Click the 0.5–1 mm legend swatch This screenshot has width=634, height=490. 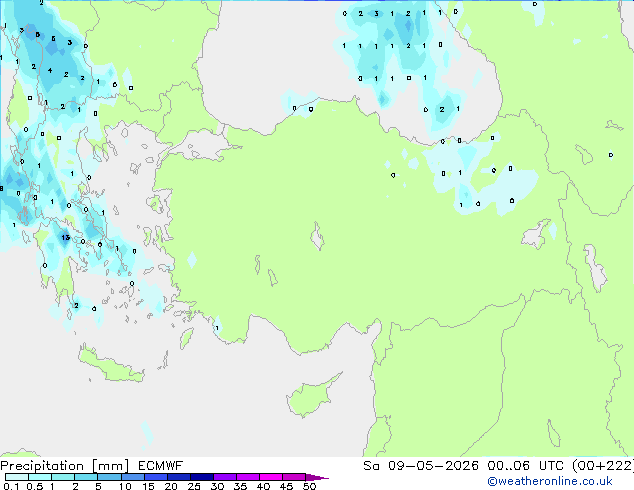(x=40, y=477)
